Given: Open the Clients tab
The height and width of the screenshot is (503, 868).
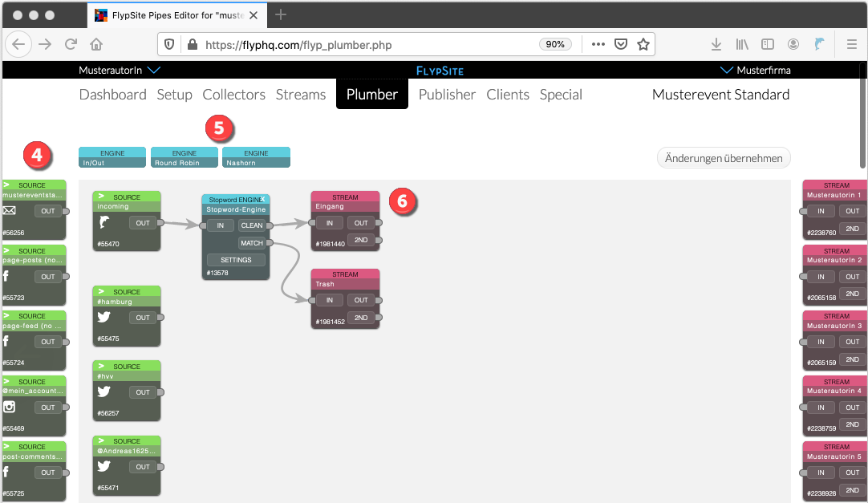Looking at the screenshot, I should coord(508,95).
